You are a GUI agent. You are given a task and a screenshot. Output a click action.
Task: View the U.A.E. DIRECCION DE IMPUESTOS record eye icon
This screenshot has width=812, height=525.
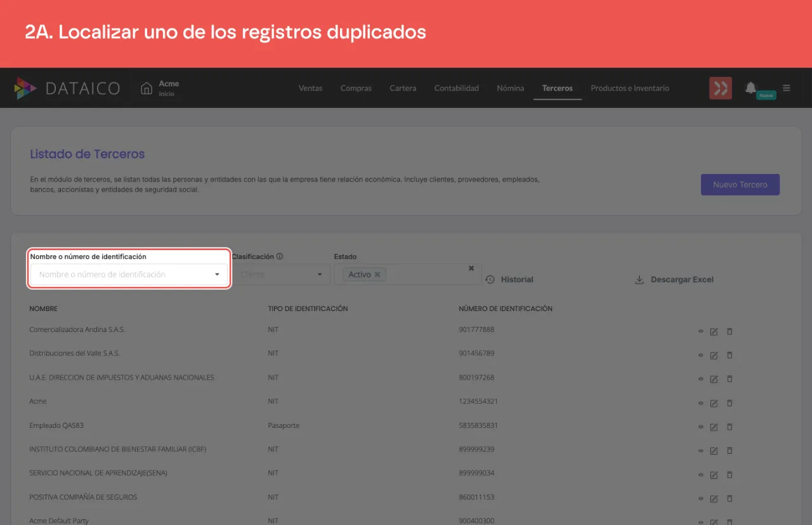[701, 379]
